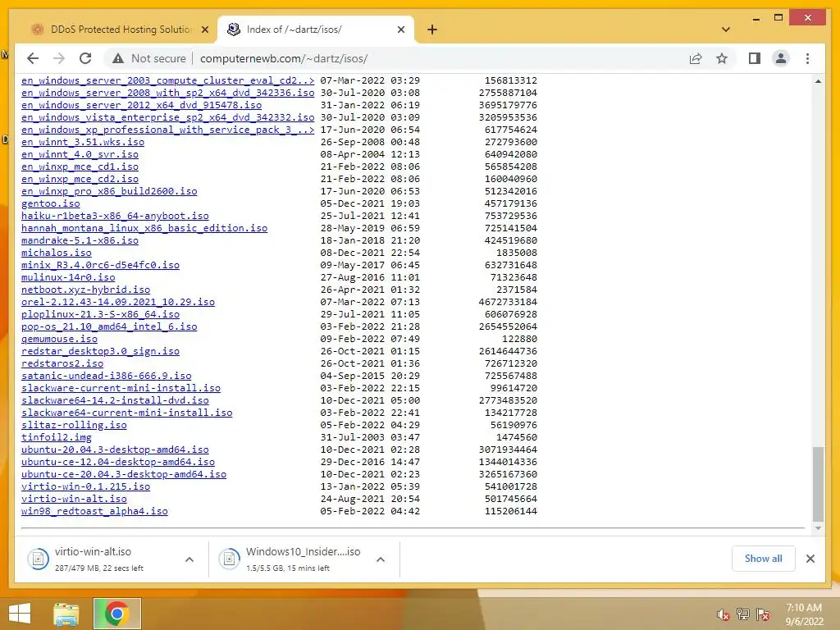Close the Index of /~dartz/isos/ tab
The width and height of the screenshot is (840, 630).
(x=400, y=30)
